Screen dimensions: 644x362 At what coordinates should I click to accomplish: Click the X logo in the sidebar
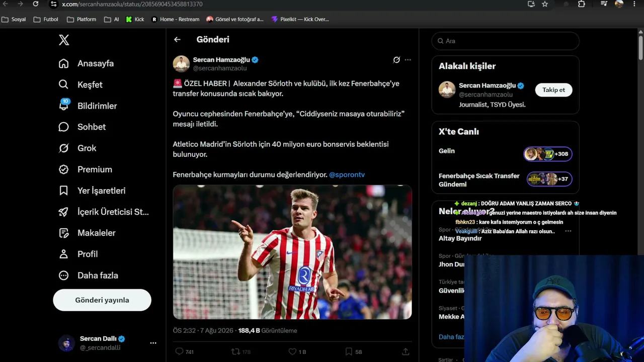pos(64,40)
